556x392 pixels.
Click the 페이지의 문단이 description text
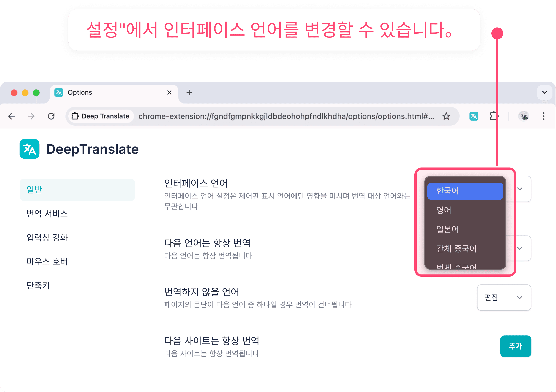(x=258, y=305)
